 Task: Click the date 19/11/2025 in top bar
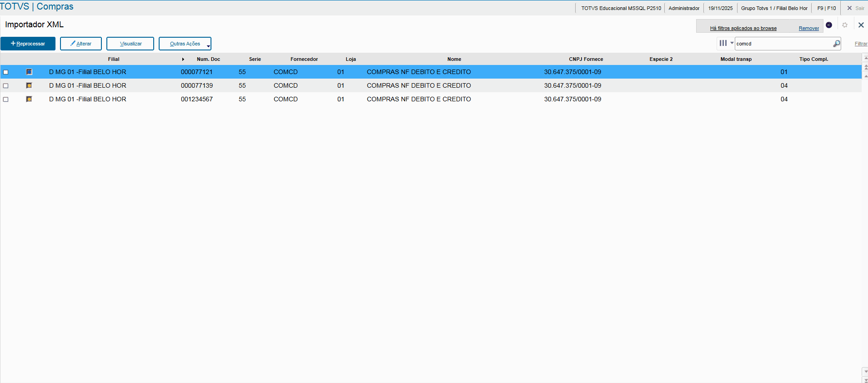(x=720, y=8)
